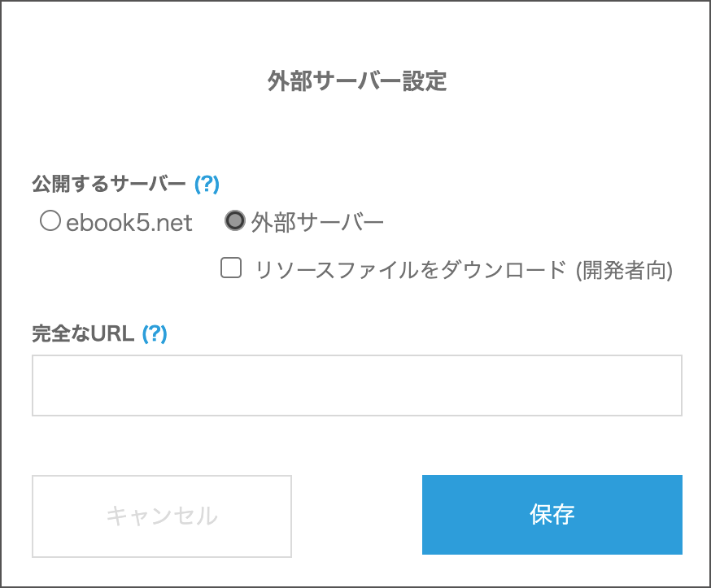Focus the empty URL input box
711x588 pixels.
(x=356, y=385)
